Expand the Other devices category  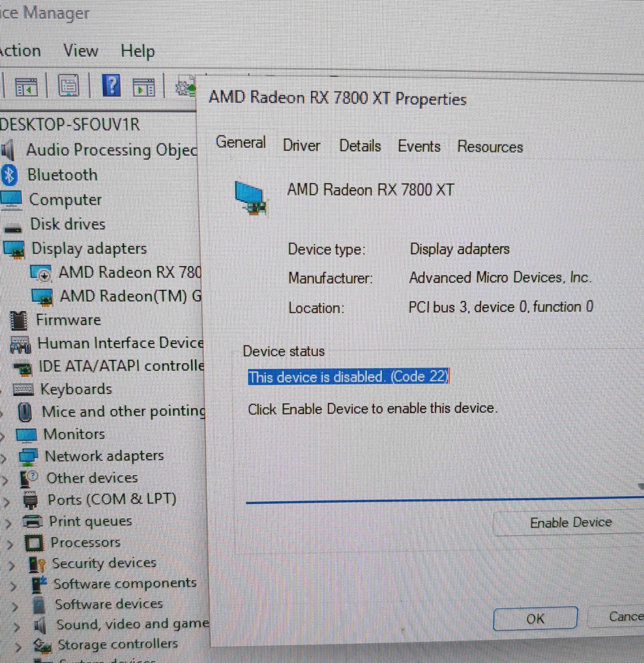coord(4,480)
